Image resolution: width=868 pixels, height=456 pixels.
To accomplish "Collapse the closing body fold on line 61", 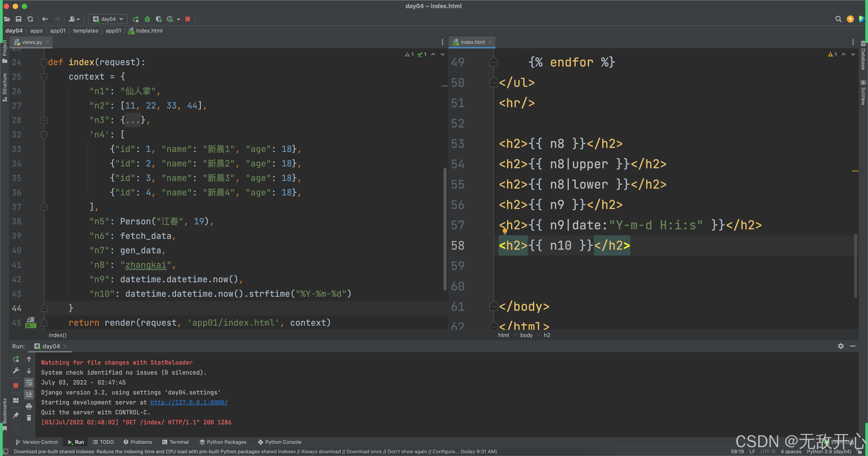I will [x=494, y=306].
